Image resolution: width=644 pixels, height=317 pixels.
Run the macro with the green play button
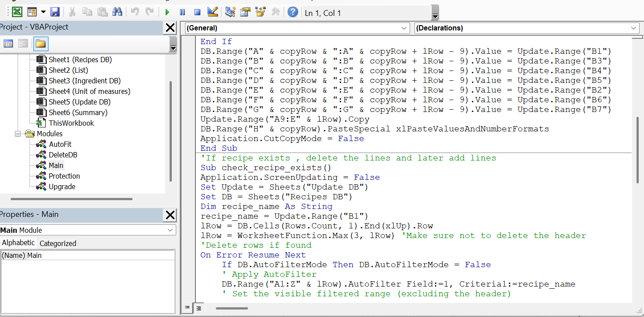pos(167,12)
